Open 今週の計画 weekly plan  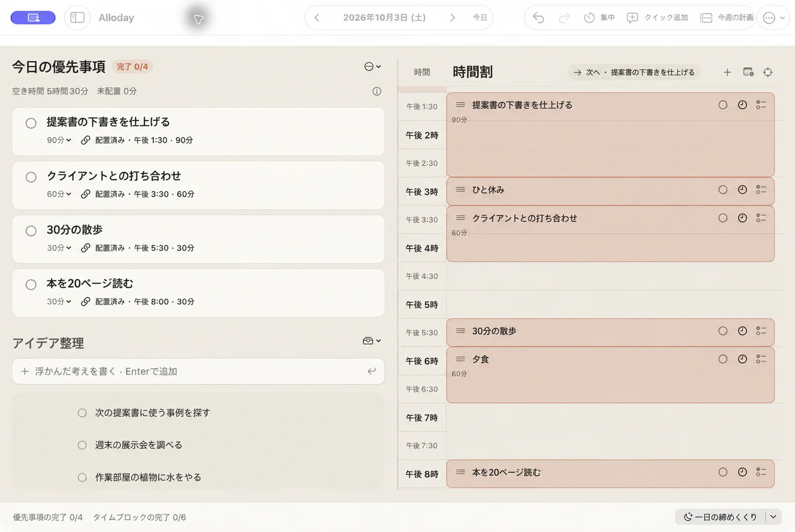pos(726,18)
